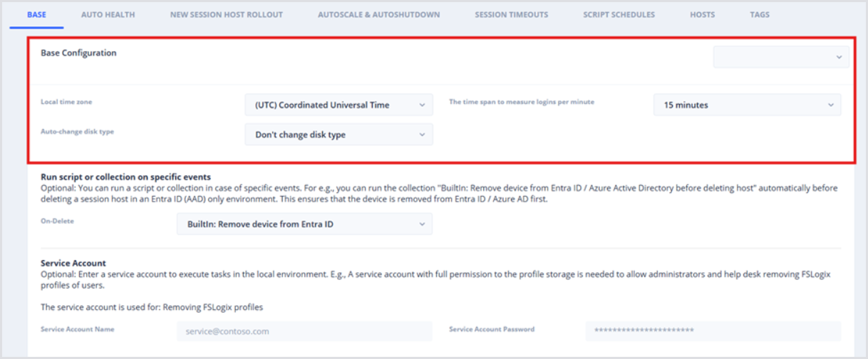Image resolution: width=868 pixels, height=359 pixels.
Task: Click the chevron beside Coordinated Universal Time
Action: click(422, 105)
